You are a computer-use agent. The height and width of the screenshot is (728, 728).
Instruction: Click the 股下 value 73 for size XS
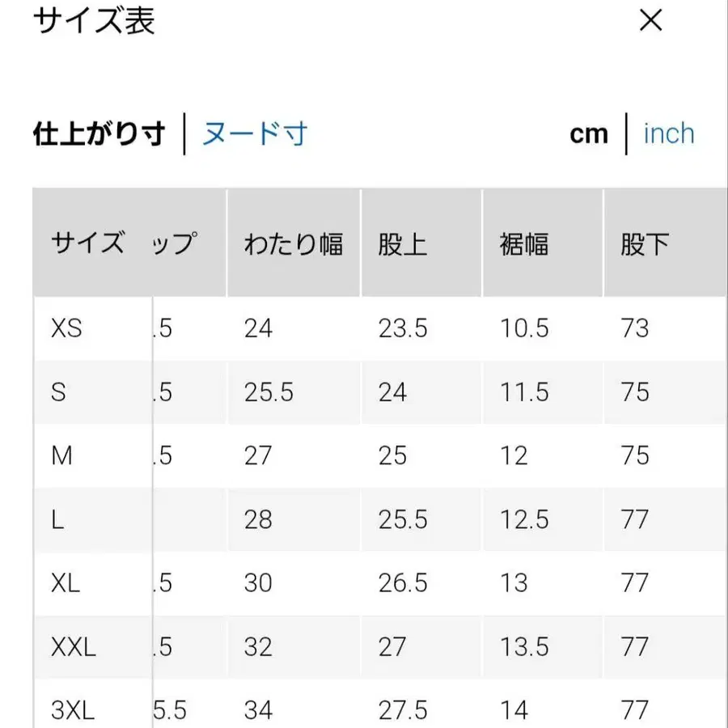[x=636, y=329]
